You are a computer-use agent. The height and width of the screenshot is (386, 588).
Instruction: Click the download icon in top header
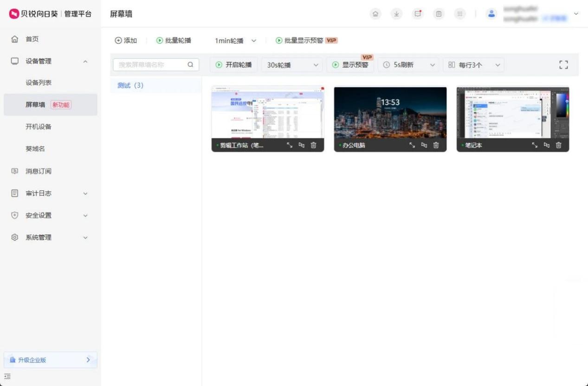(x=396, y=14)
